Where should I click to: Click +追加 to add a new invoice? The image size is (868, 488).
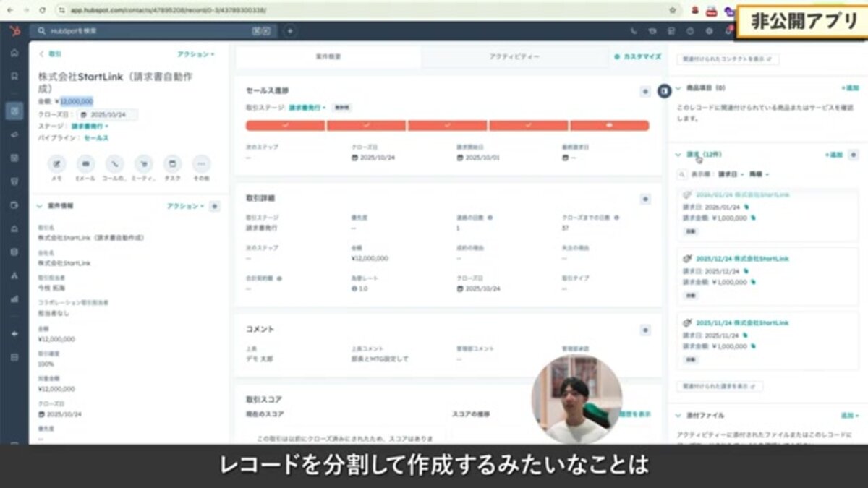tap(835, 154)
